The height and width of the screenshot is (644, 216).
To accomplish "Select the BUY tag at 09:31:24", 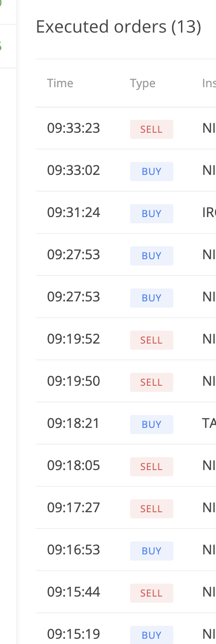I will pyautogui.click(x=151, y=214).
